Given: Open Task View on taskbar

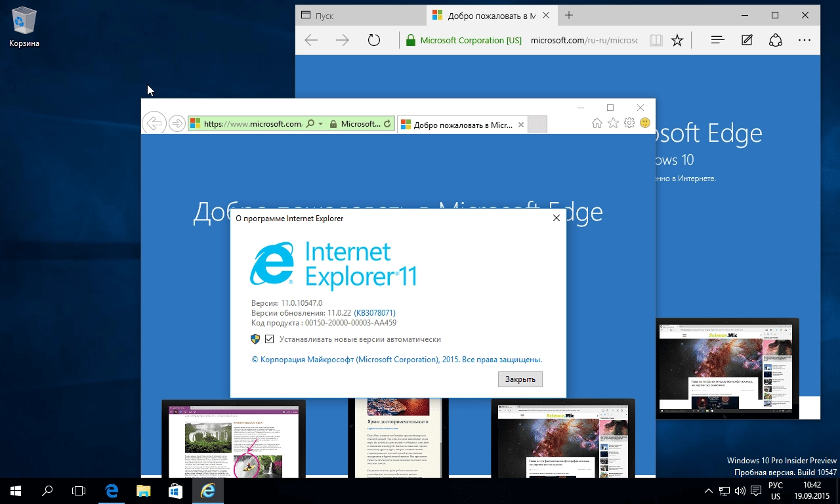Looking at the screenshot, I should (x=79, y=490).
